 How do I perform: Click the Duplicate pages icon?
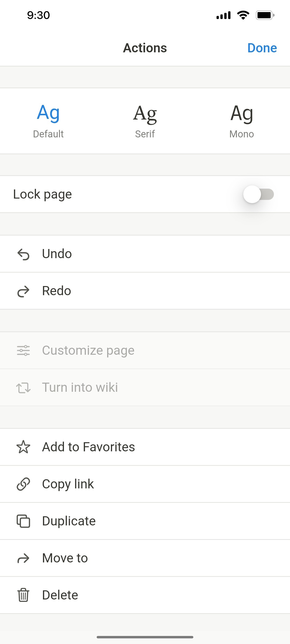click(24, 521)
